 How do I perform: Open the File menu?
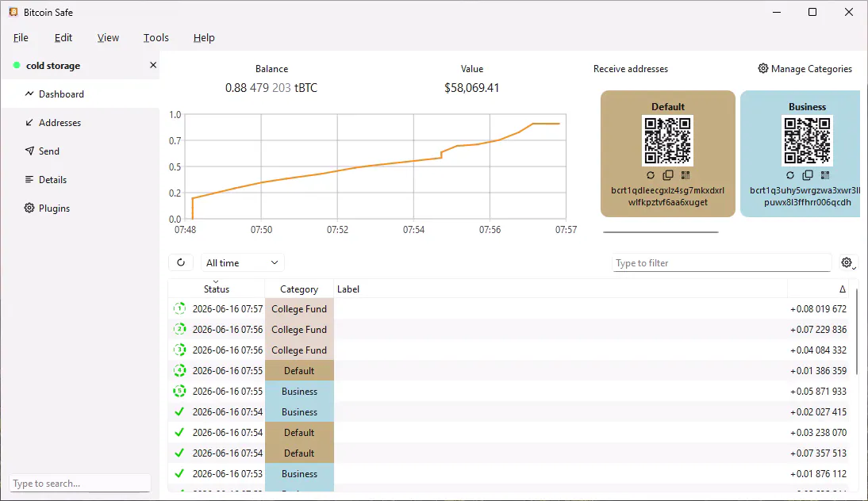[x=21, y=37]
